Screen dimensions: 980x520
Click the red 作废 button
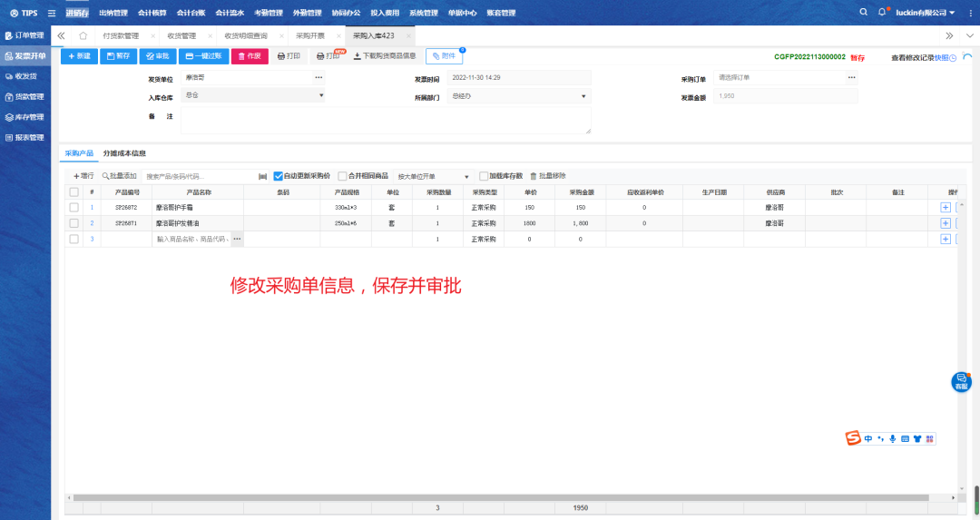point(249,56)
